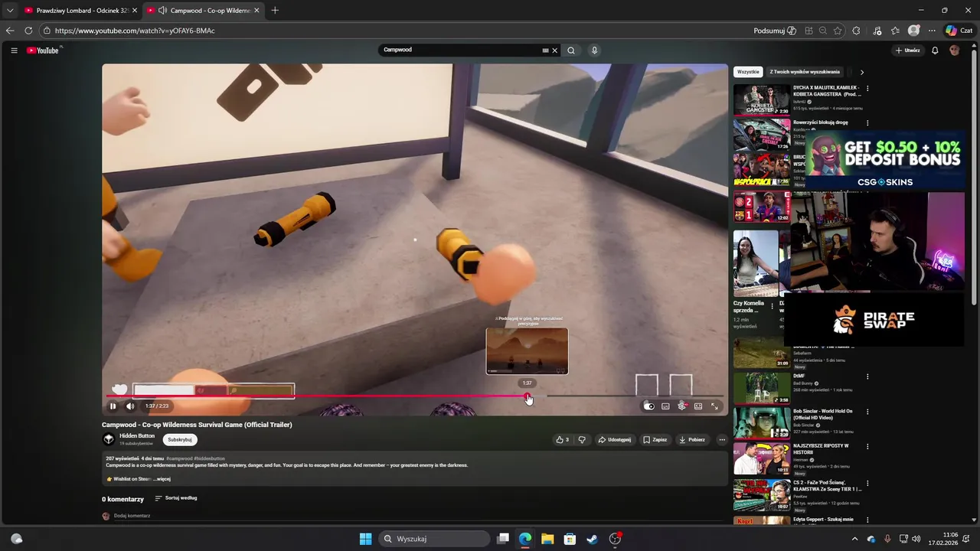
Task: Open YouTube notifications bell
Action: (x=935, y=51)
